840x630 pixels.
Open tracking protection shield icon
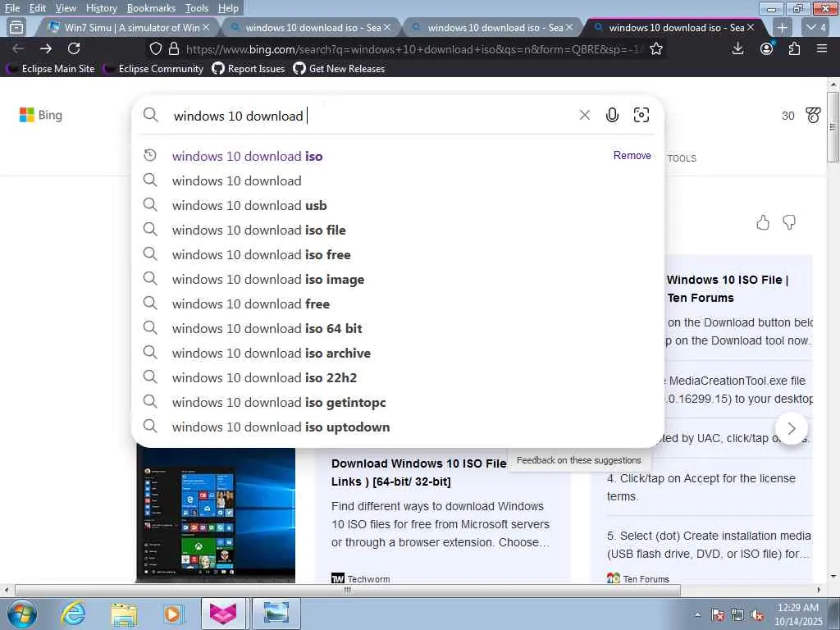[155, 48]
